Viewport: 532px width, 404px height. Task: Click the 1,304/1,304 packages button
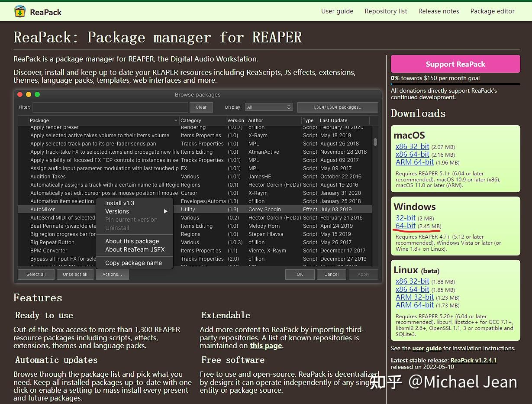click(338, 107)
